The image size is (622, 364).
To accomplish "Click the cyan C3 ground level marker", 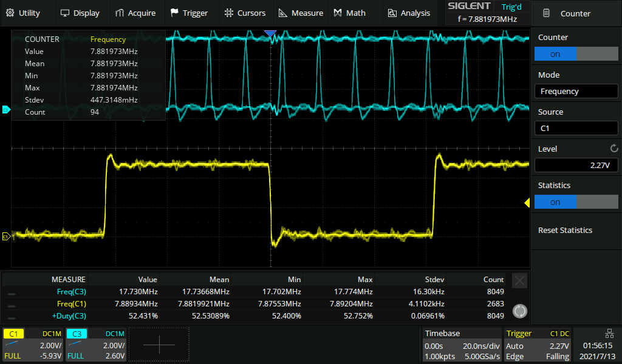I will click(6, 109).
